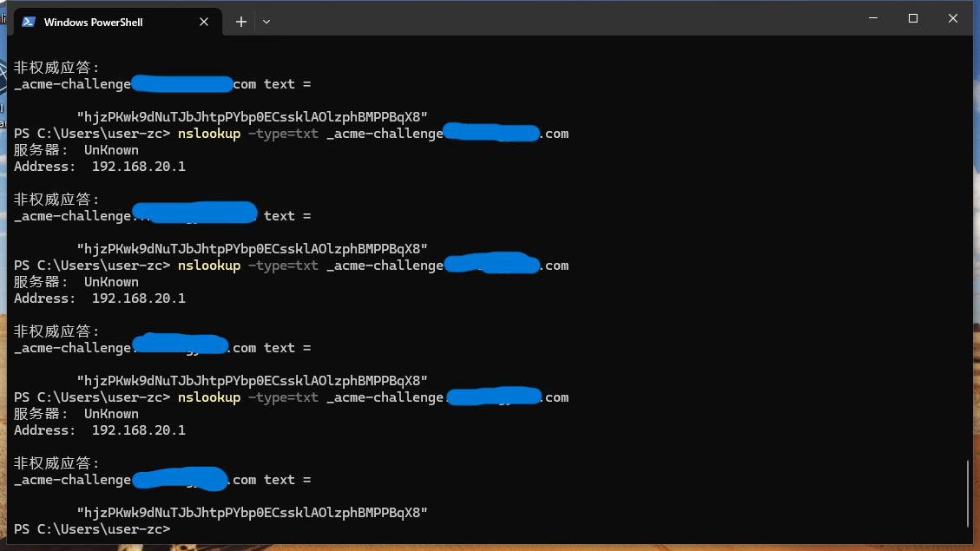Maximize the terminal window
The height and width of the screenshot is (551, 980).
click(913, 18)
